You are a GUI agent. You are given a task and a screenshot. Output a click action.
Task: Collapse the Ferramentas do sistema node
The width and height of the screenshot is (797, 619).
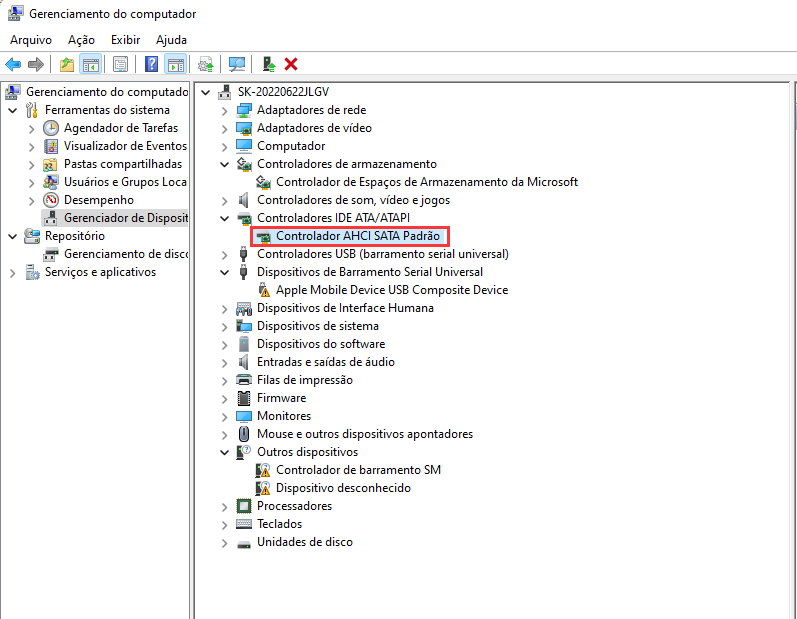[13, 110]
